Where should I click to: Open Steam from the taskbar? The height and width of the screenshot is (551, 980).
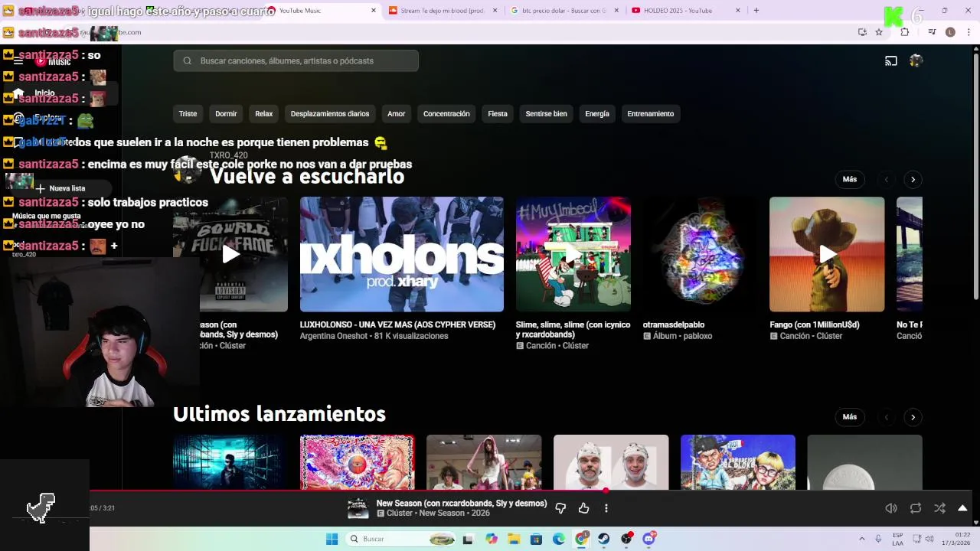[604, 540]
